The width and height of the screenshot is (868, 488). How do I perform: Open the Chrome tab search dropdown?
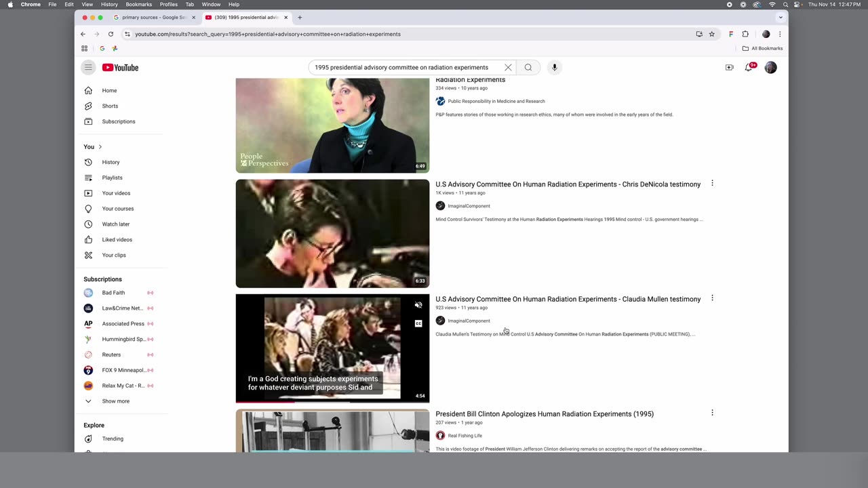pos(781,17)
